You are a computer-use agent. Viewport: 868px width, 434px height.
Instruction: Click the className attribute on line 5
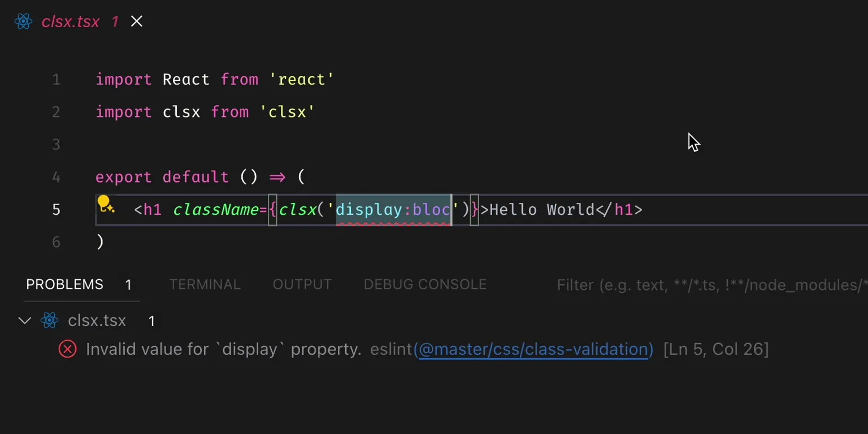(215, 210)
